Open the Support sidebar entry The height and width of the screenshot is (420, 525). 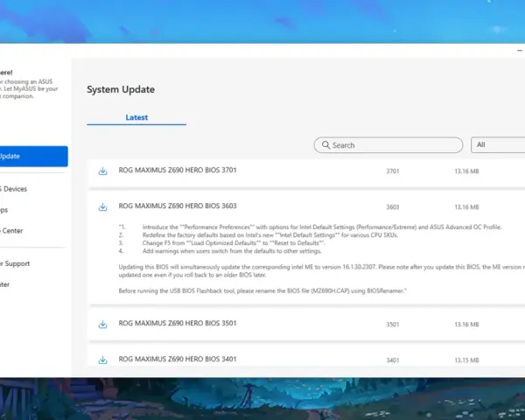pyautogui.click(x=15, y=263)
